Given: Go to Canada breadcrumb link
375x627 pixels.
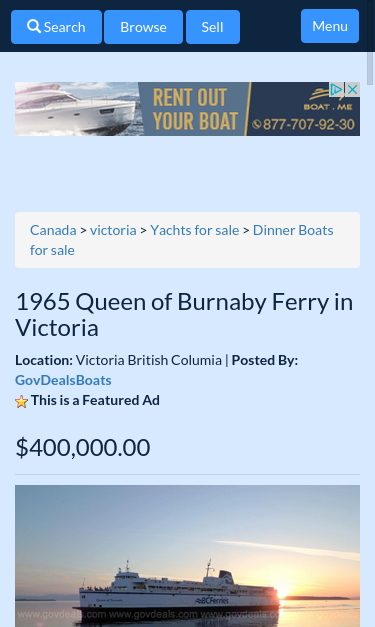Looking at the screenshot, I should tap(53, 230).
